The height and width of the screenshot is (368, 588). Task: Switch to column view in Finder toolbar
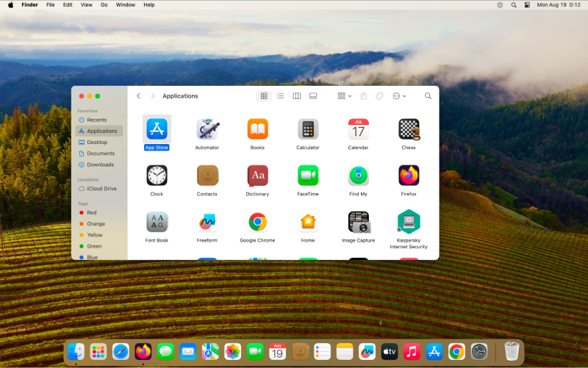297,96
